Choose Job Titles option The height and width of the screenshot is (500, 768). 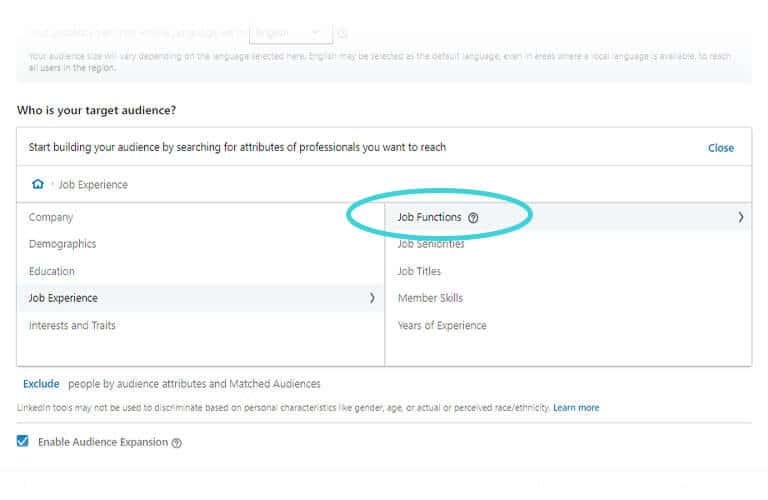(x=419, y=271)
